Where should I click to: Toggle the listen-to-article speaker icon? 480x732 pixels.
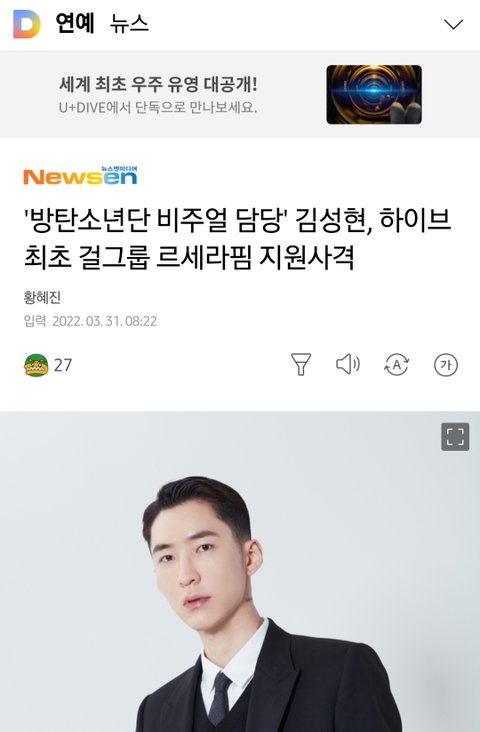348,364
